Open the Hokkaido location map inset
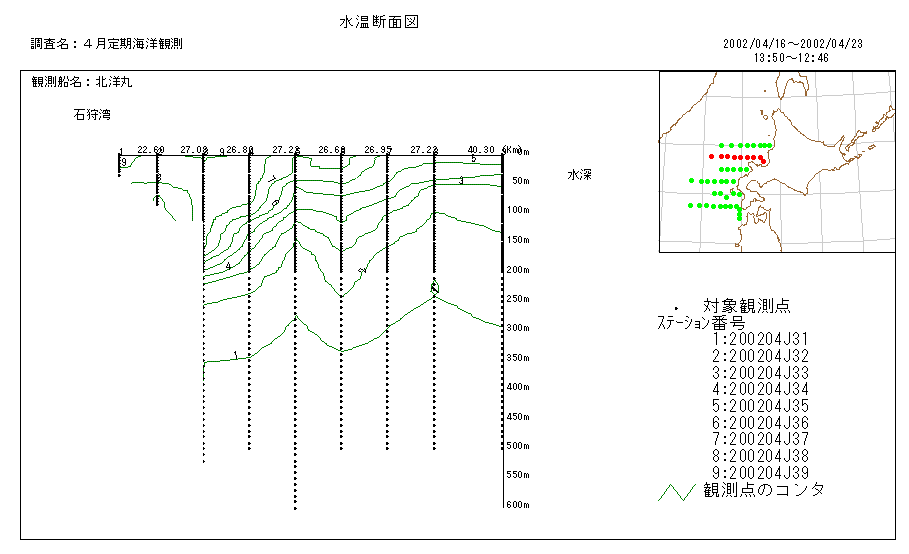909x554 pixels. pos(777,162)
